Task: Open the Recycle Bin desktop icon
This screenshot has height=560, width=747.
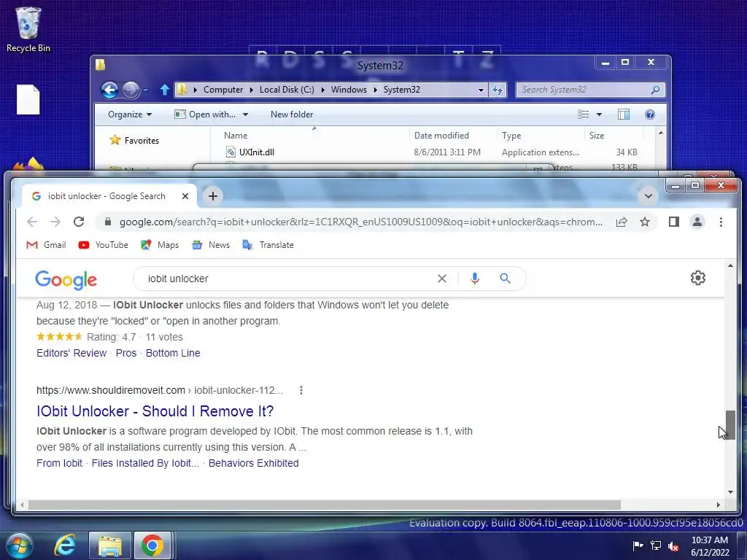Action: click(x=28, y=29)
